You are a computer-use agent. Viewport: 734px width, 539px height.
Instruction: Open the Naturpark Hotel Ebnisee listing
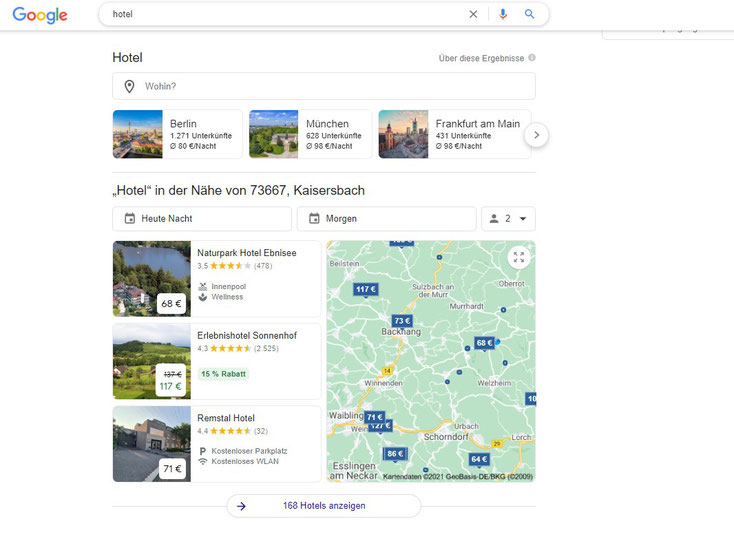click(x=217, y=279)
